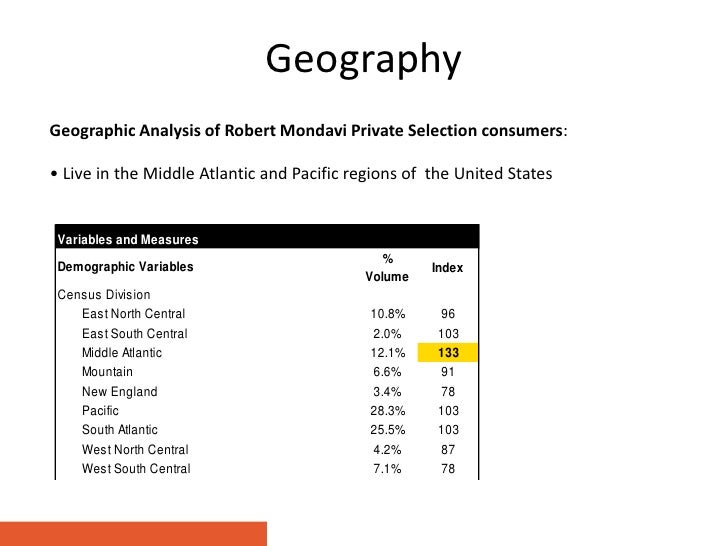728x546 pixels.
Task: Click the orange bar at slide bottom
Action: click(133, 534)
